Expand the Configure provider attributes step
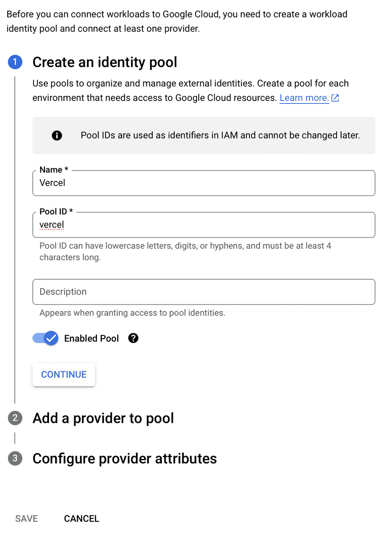392x542 pixels. point(124,459)
